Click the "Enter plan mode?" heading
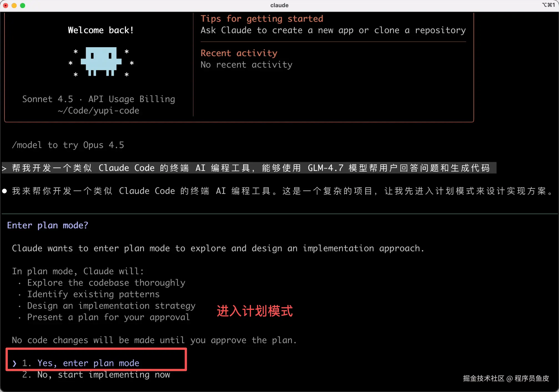Viewport: 559px width, 392px height. [x=47, y=225]
